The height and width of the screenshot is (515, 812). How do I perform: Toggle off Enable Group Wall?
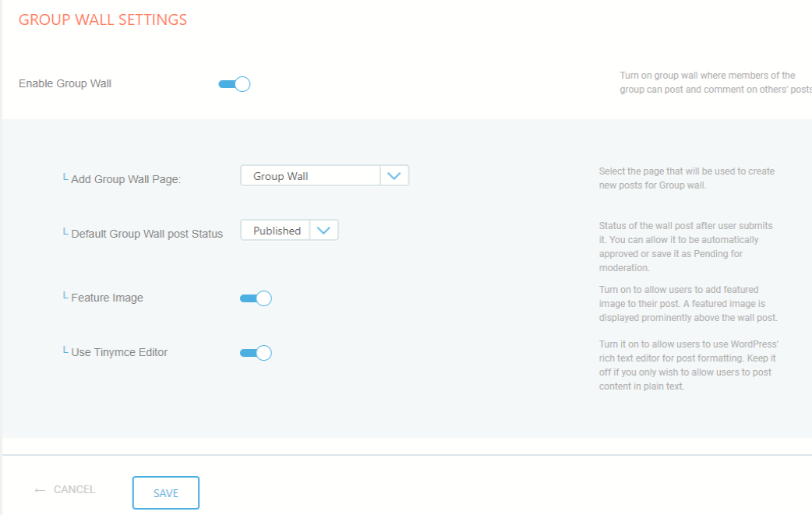point(235,83)
